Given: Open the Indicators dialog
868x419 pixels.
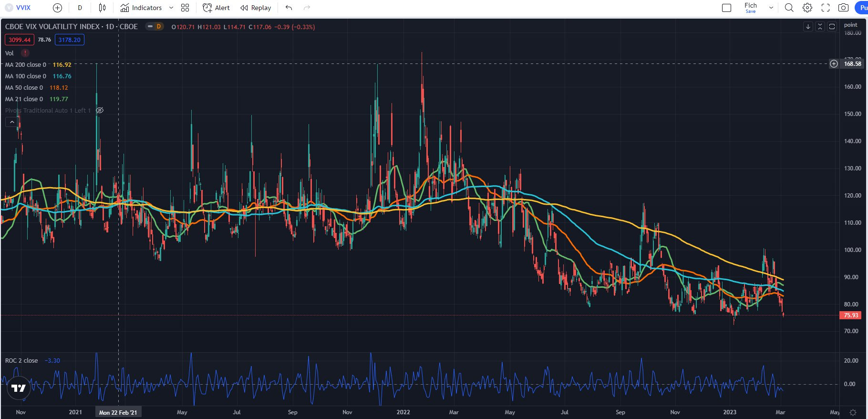Looking at the screenshot, I should click(x=141, y=8).
